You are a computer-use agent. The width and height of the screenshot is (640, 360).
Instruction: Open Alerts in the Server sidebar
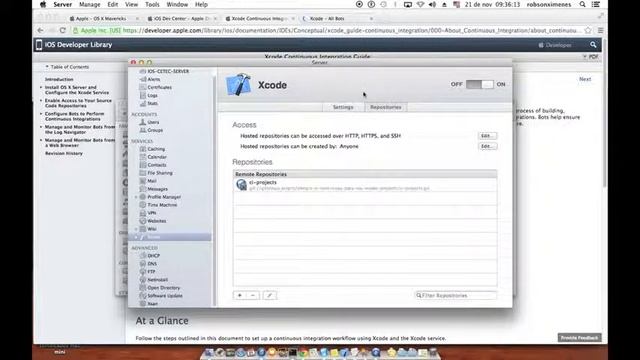(x=153, y=79)
